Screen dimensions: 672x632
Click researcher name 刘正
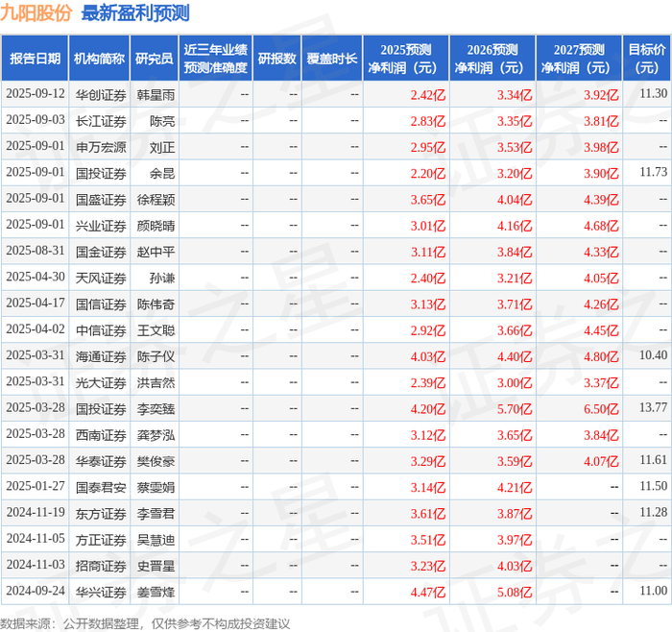click(x=162, y=147)
